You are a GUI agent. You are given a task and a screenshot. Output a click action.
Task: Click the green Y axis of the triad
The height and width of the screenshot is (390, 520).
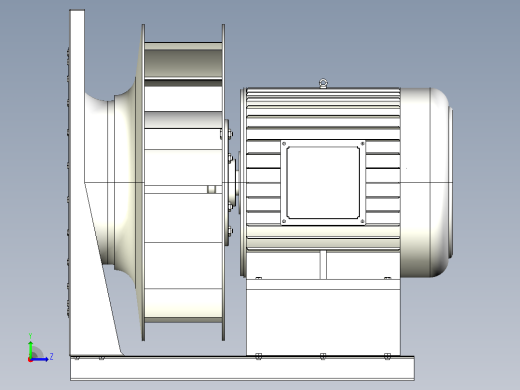(x=30, y=350)
